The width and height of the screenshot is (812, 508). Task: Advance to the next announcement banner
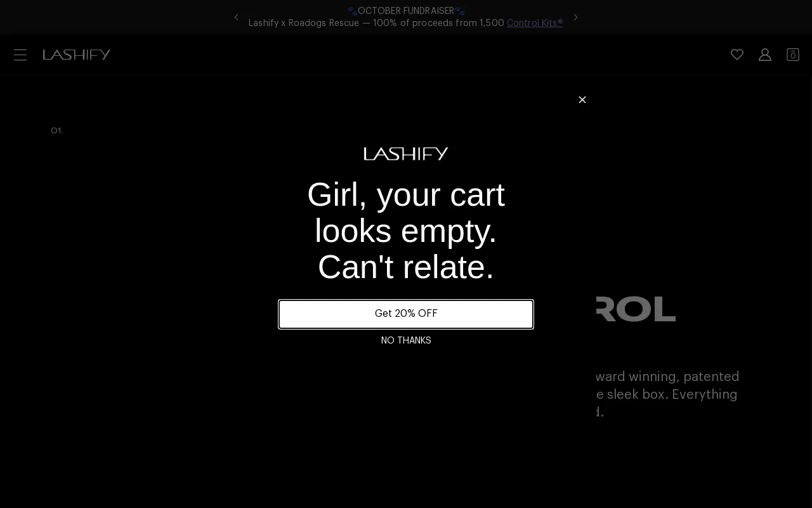click(x=575, y=17)
